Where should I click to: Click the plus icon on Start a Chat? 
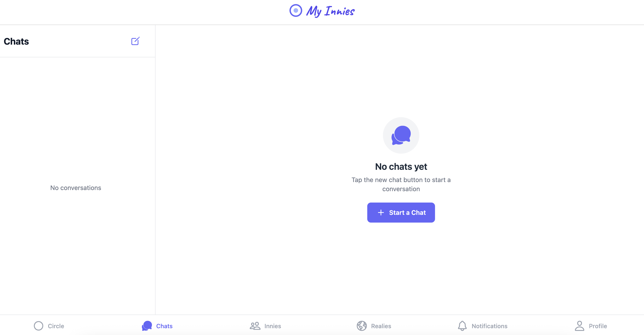(381, 212)
